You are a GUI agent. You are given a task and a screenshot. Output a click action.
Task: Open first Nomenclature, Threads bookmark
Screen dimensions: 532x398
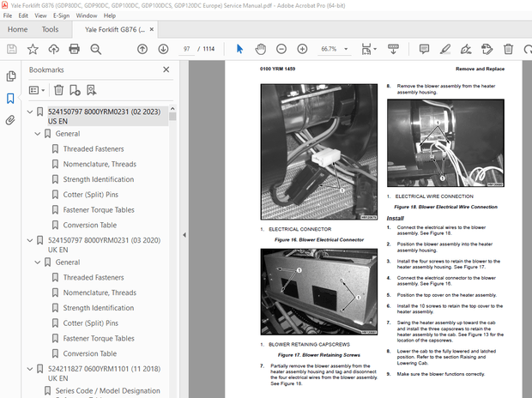point(100,164)
